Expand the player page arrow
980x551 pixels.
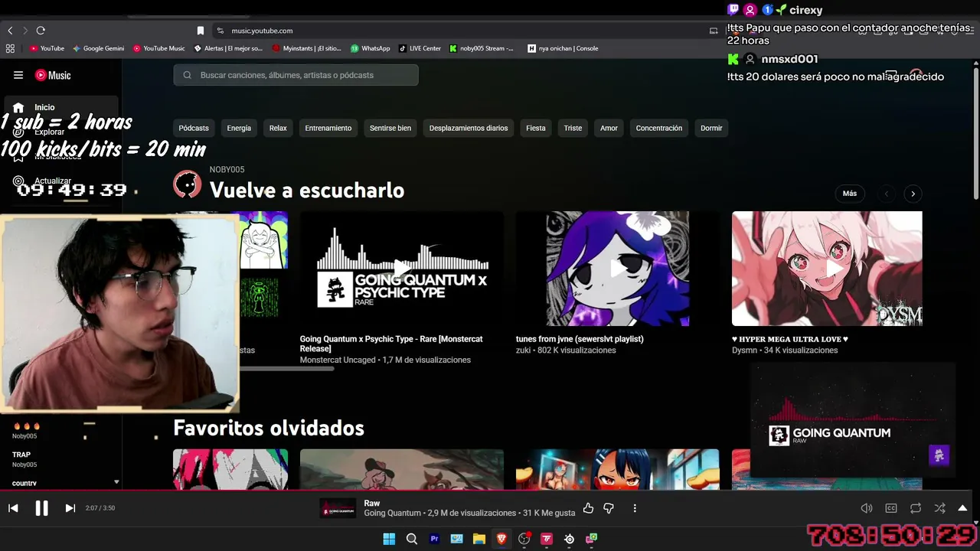(962, 508)
